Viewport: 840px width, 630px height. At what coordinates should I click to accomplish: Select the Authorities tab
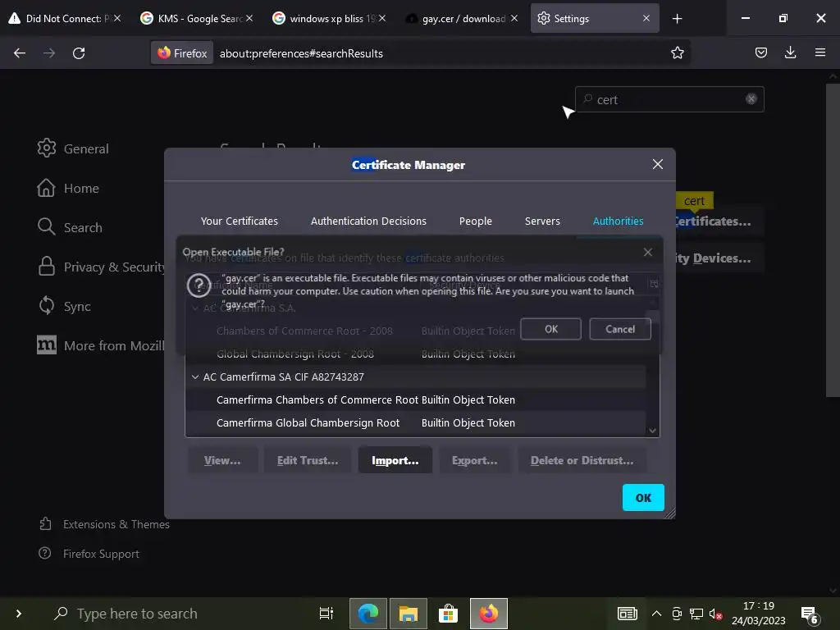[x=618, y=221]
